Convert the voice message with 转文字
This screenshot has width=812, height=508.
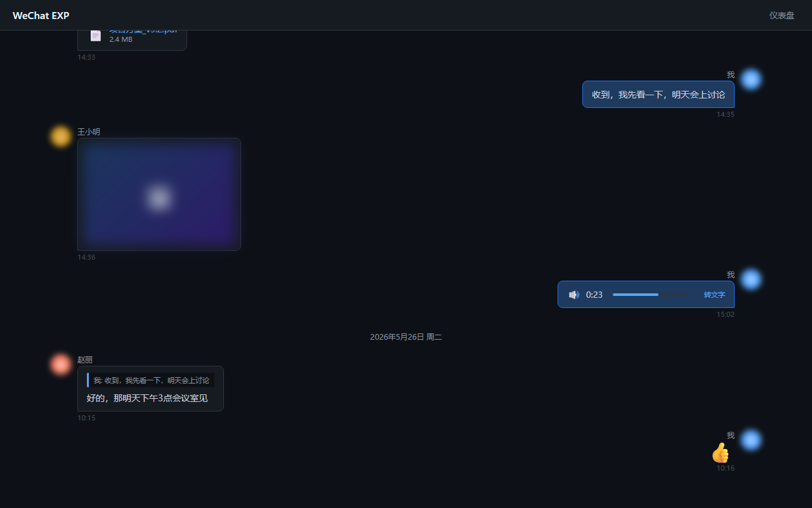click(x=714, y=295)
